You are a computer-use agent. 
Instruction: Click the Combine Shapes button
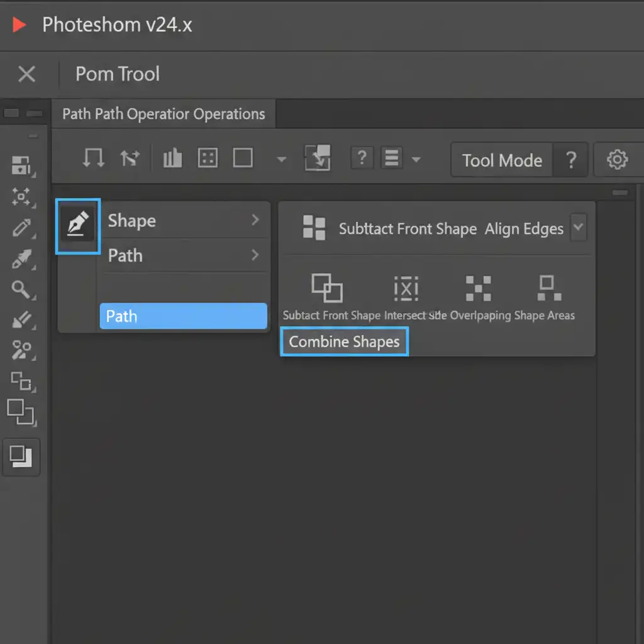click(x=344, y=342)
